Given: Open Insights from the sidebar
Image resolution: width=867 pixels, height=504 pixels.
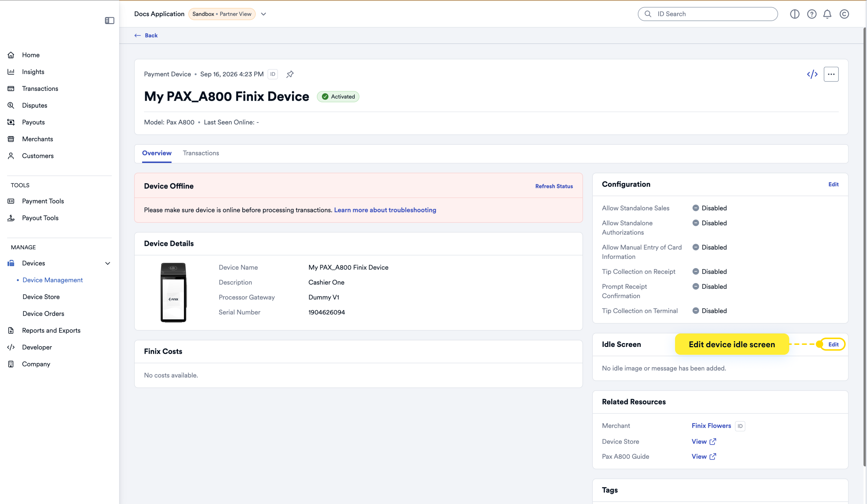Looking at the screenshot, I should tap(33, 72).
